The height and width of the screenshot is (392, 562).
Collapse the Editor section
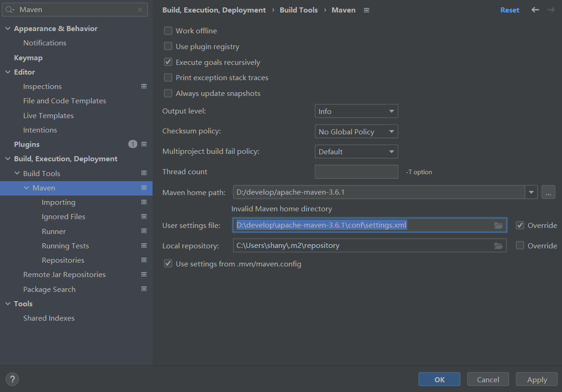[7, 72]
